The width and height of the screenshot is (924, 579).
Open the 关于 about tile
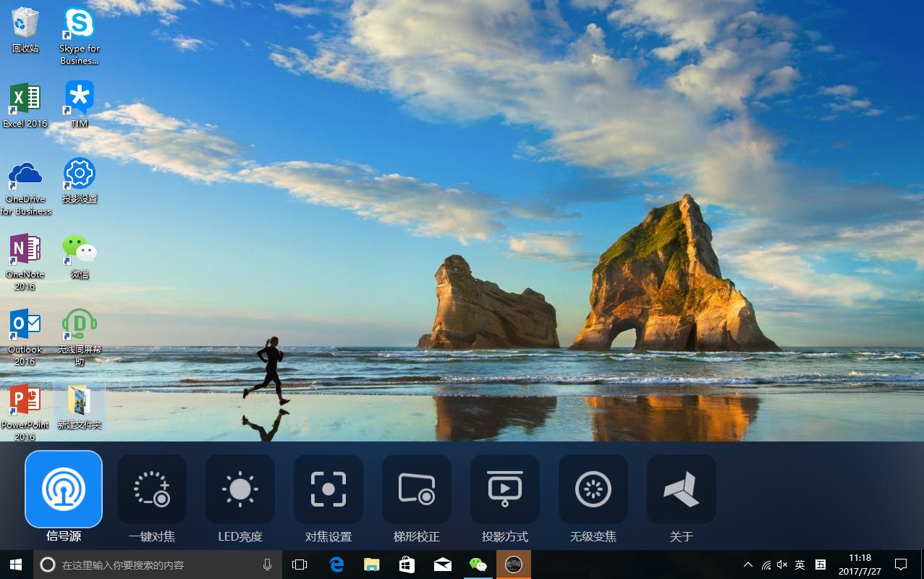682,489
